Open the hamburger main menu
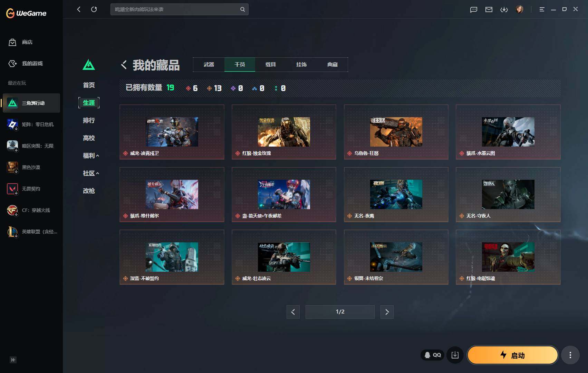The height and width of the screenshot is (373, 588). (542, 9)
